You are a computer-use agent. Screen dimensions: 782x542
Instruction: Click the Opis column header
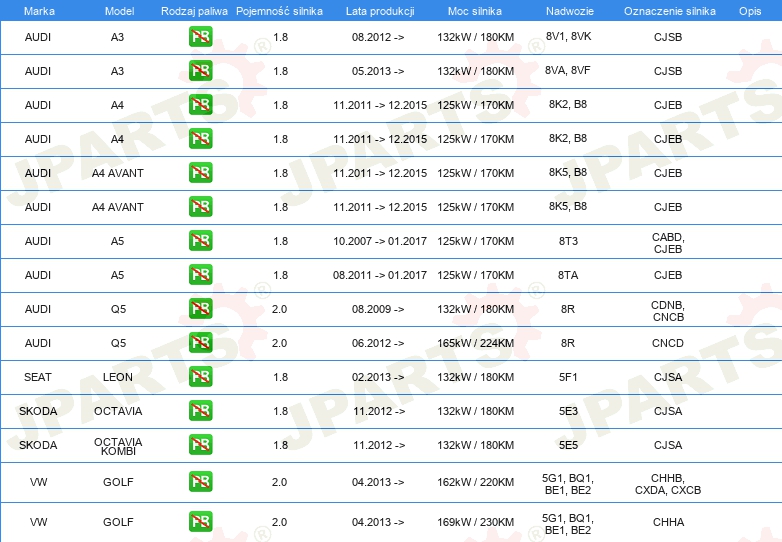click(750, 11)
